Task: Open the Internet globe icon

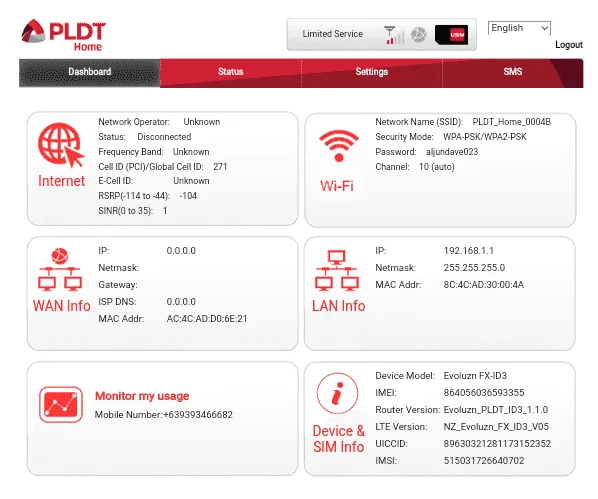Action: tap(61, 145)
